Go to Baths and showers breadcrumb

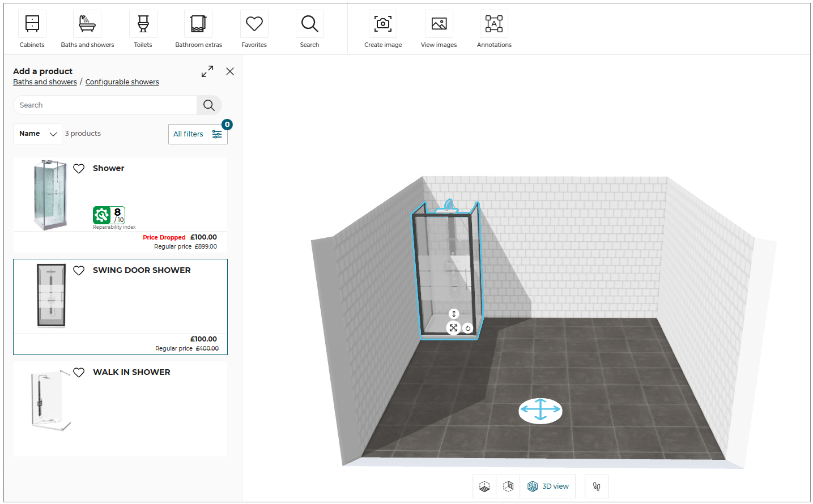tap(45, 82)
